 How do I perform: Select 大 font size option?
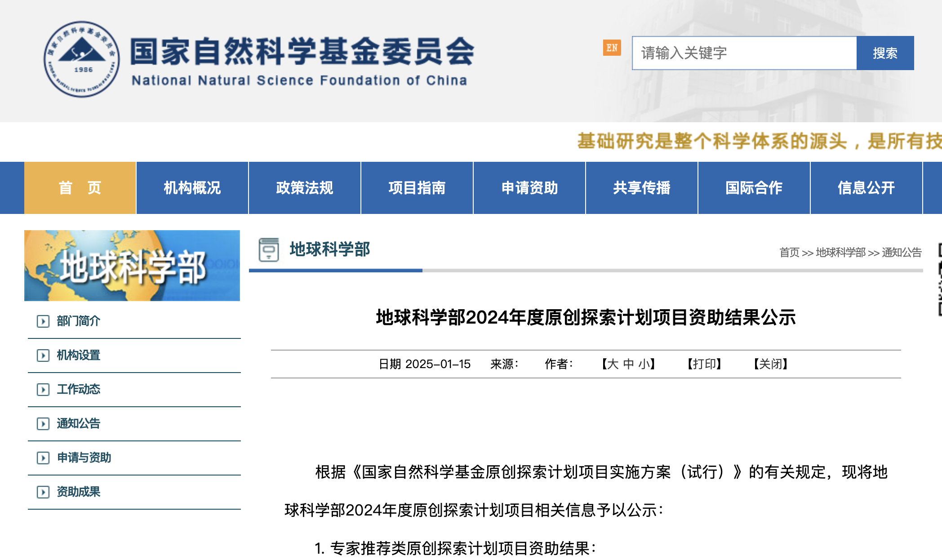(x=613, y=364)
